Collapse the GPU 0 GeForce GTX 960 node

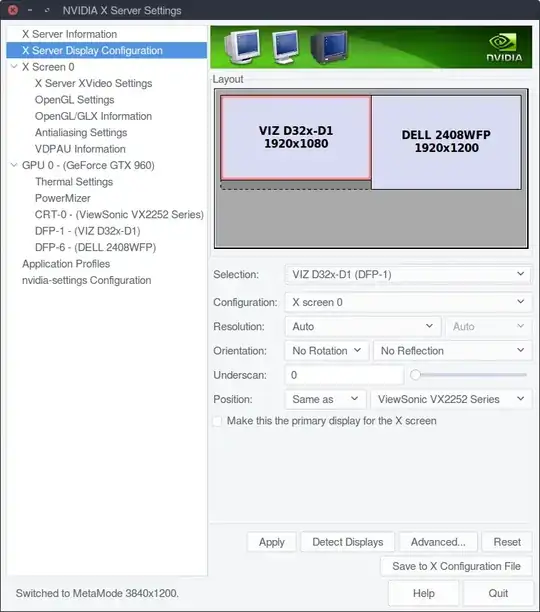(x=14, y=165)
